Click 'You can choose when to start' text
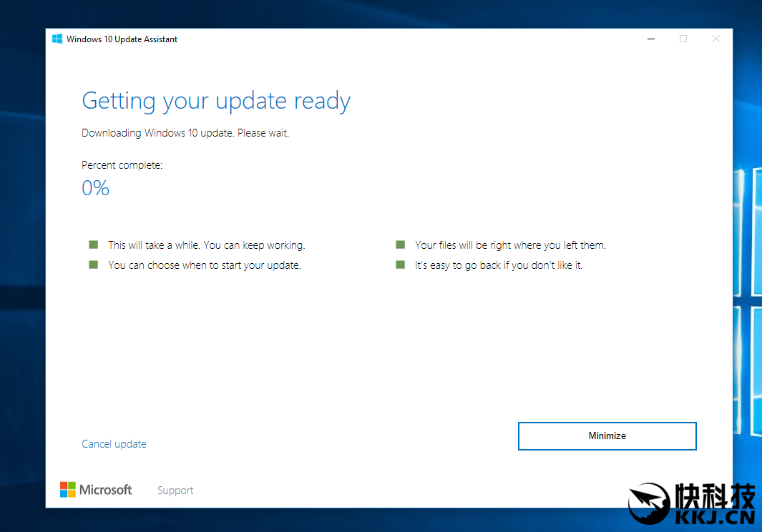 [205, 265]
